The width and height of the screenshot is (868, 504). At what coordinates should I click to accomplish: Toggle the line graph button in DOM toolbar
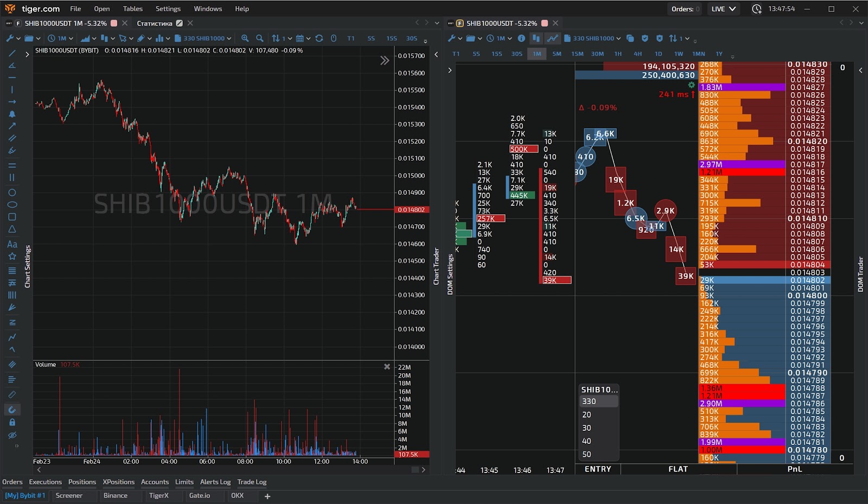coord(552,39)
